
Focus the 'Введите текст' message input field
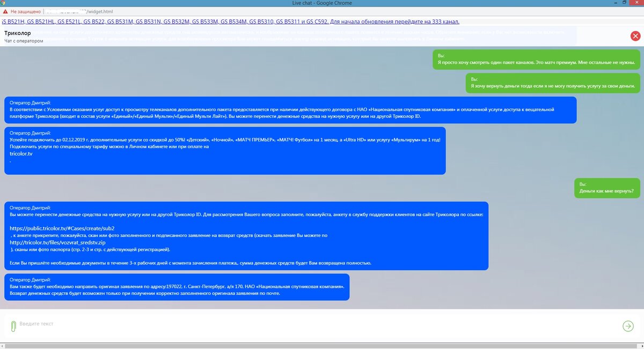pyautogui.click(x=317, y=324)
